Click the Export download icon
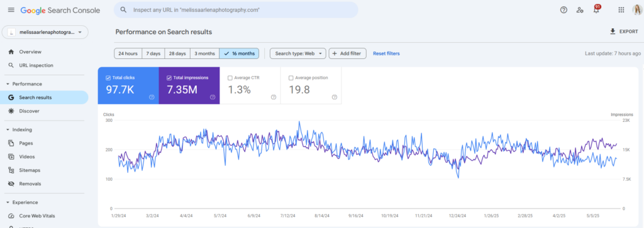The height and width of the screenshot is (228, 644). coord(613,31)
